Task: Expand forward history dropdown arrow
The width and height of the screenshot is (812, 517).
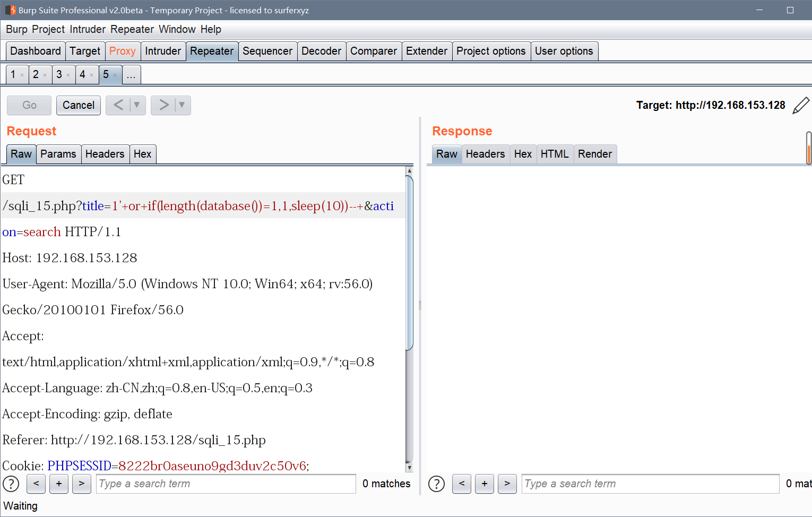Action: 182,105
